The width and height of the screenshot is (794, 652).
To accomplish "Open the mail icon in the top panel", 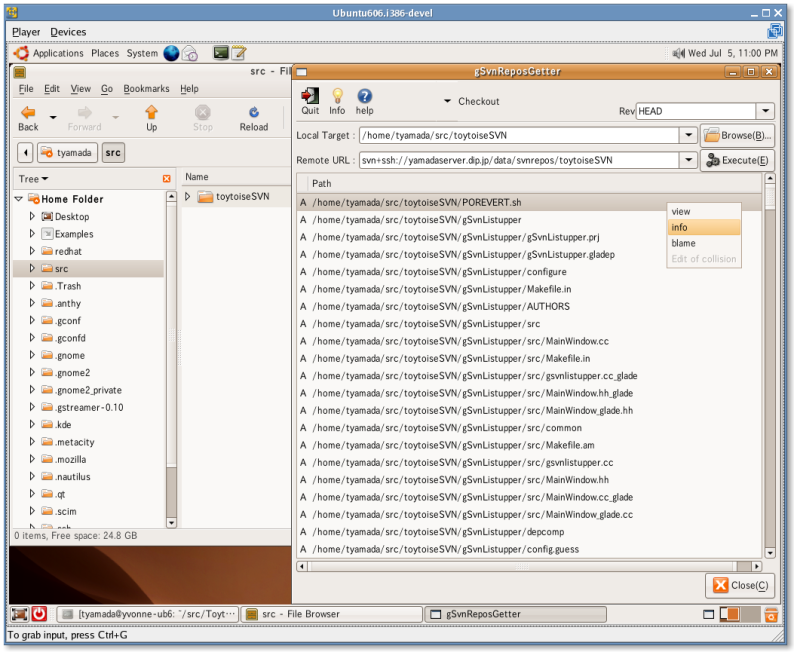I will point(190,53).
